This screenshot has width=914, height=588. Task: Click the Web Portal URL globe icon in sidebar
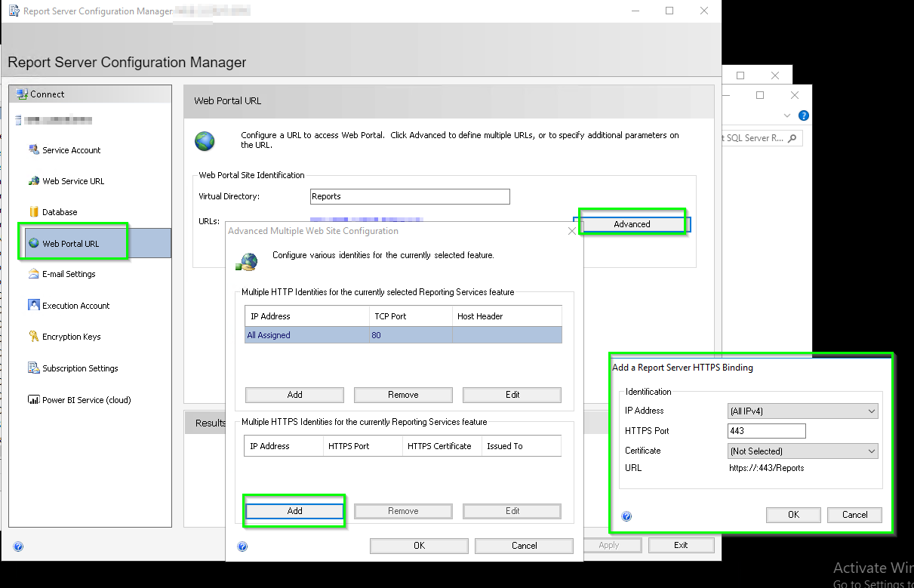[x=33, y=243]
